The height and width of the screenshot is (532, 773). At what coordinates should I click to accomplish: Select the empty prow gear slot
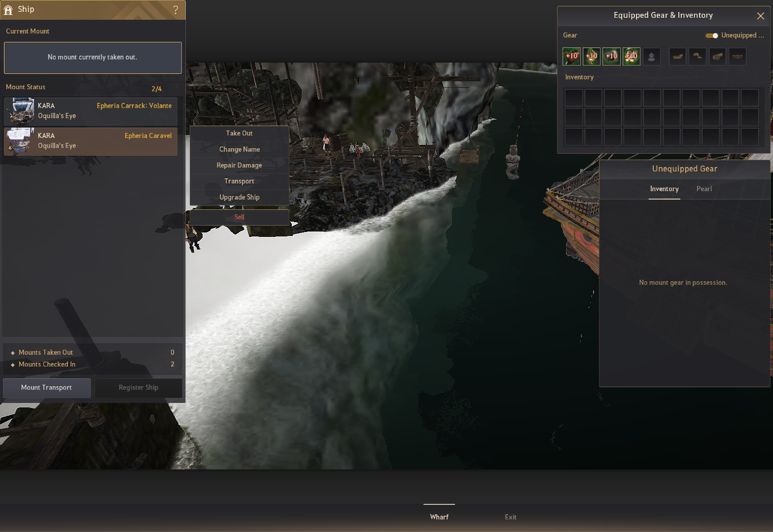pos(698,57)
